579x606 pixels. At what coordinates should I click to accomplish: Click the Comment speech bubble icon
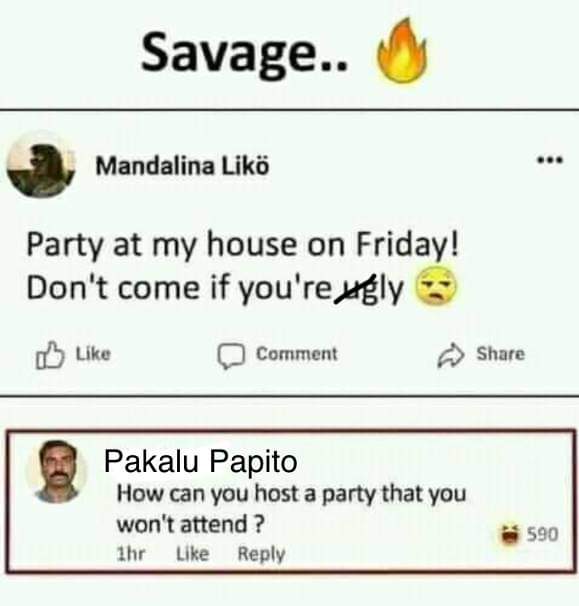coord(231,356)
